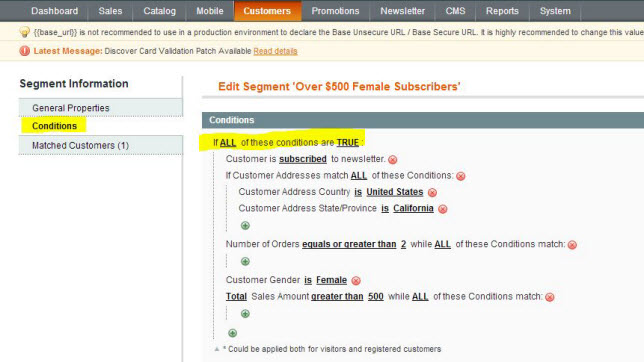Follow the 'Read details' link
Screen dimensions: 644x362
tap(275, 51)
